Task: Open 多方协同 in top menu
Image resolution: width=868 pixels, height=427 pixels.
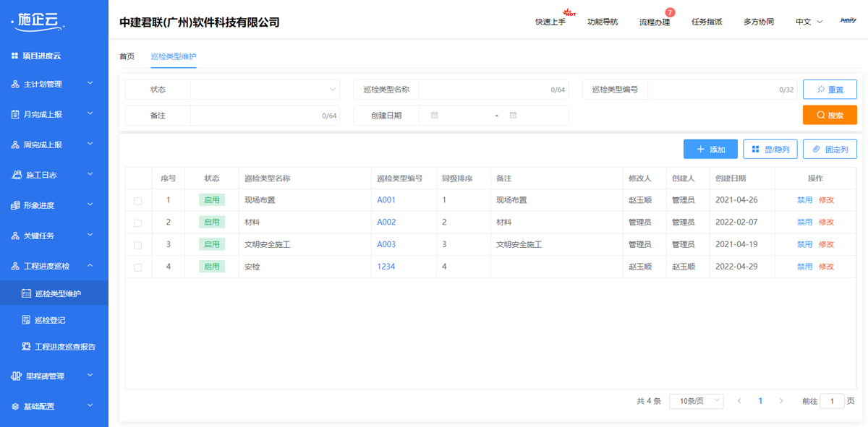Action: (x=759, y=22)
